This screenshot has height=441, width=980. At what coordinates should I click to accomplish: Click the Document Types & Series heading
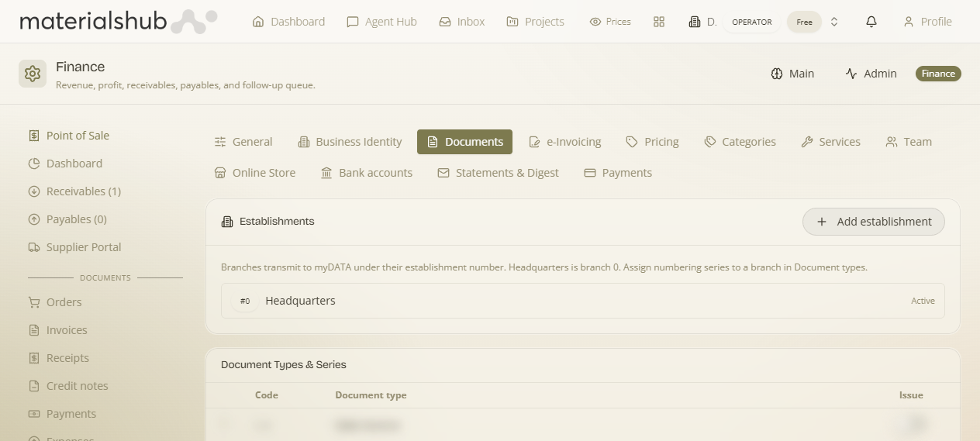(284, 364)
